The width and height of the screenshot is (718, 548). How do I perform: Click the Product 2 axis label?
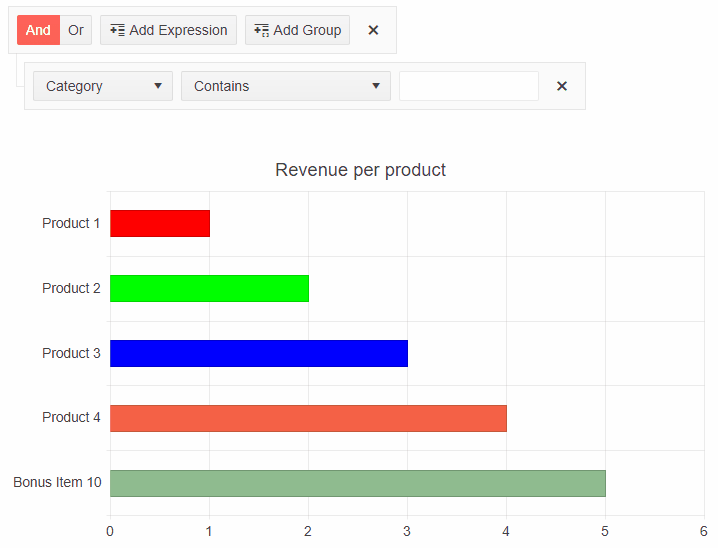[71, 288]
